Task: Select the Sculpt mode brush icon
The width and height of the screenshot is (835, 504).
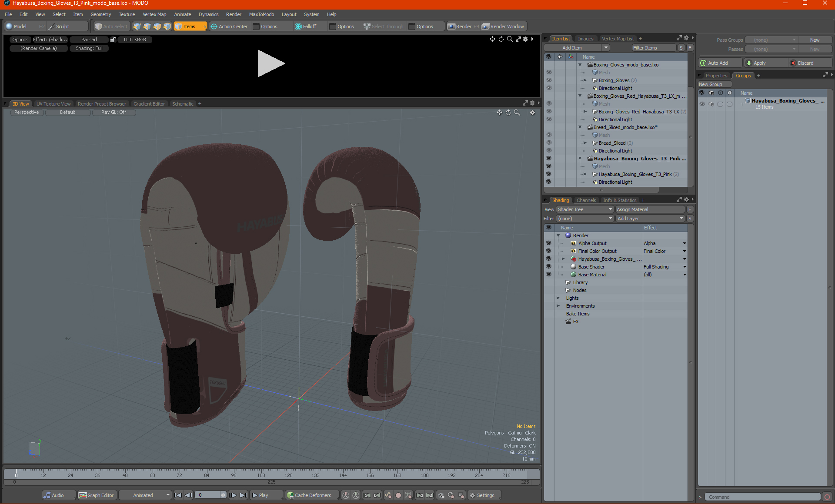Action: 52,27
